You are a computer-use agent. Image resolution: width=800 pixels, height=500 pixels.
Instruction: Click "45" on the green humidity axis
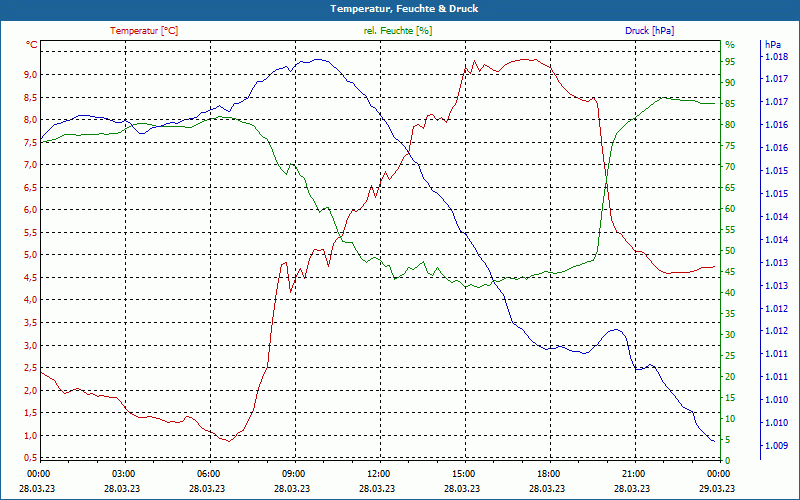point(730,272)
